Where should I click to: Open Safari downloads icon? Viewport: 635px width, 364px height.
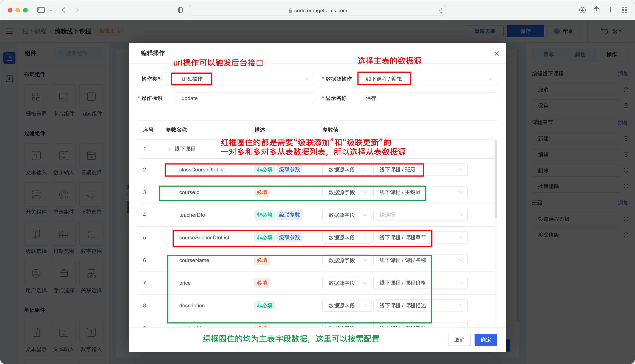click(582, 10)
